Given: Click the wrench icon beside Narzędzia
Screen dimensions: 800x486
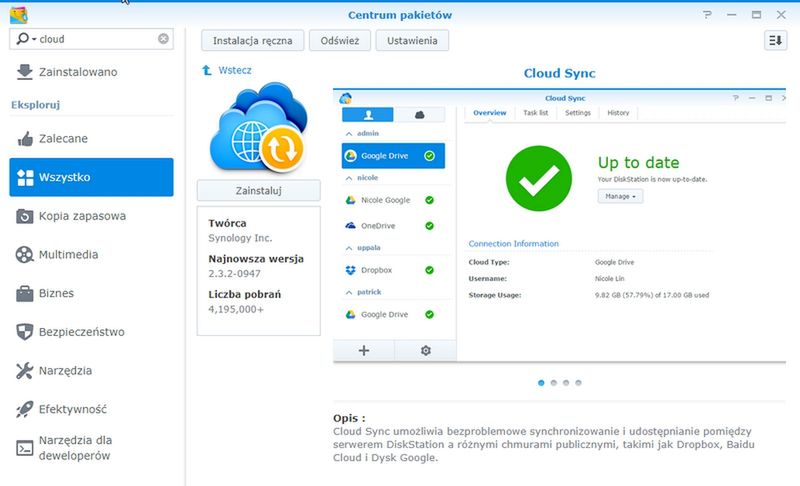Looking at the screenshot, I should point(24,371).
